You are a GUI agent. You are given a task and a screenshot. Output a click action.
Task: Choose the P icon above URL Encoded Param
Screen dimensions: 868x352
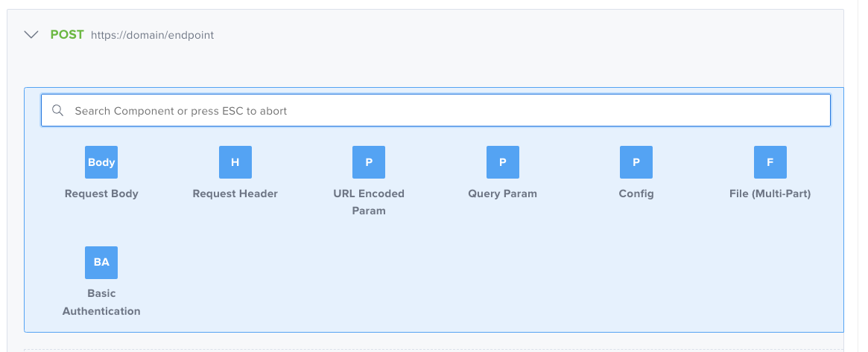click(369, 162)
